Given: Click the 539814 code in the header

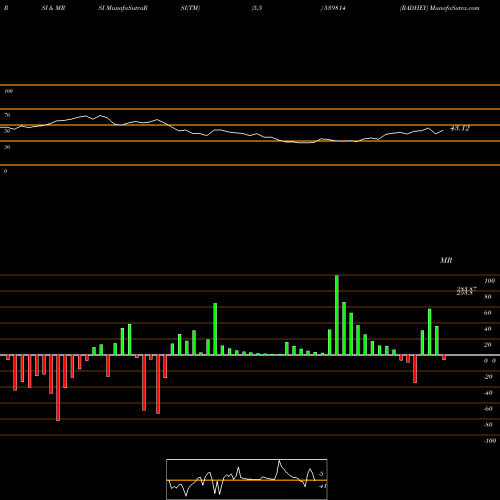Looking at the screenshot, I should 334,8.
